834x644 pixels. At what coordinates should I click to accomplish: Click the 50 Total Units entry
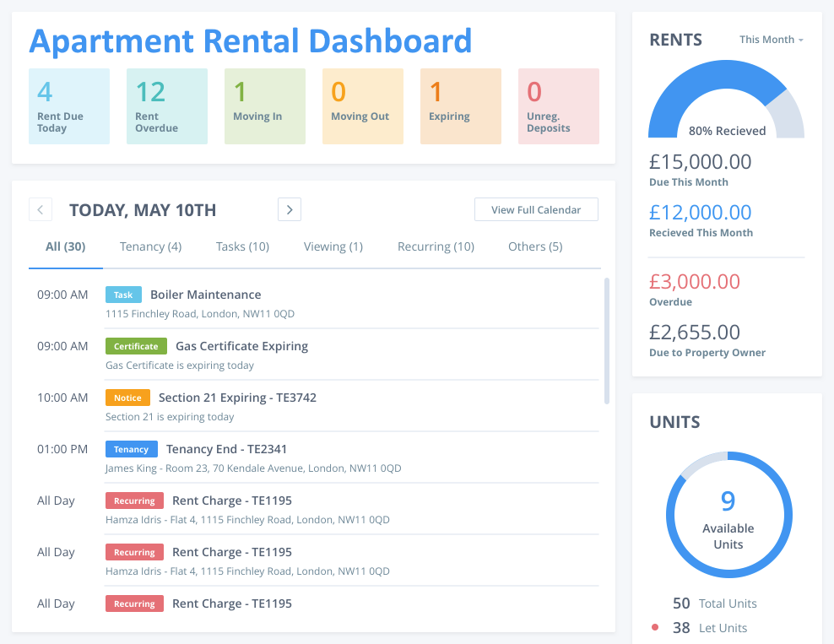click(x=714, y=603)
